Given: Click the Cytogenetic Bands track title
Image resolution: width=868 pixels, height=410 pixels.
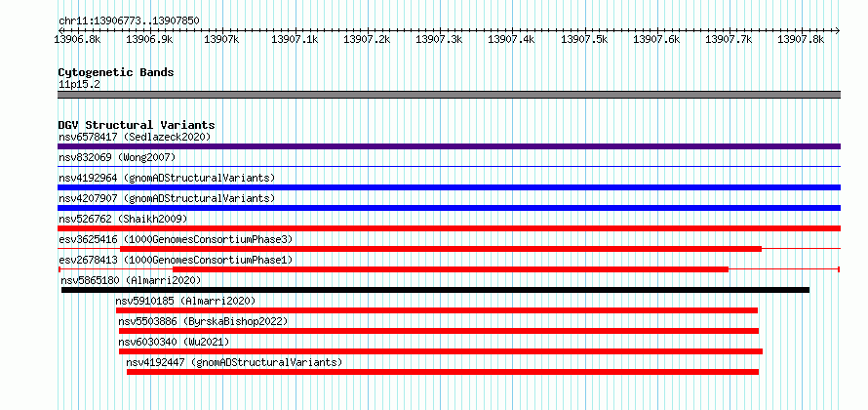Looking at the screenshot, I should (116, 72).
